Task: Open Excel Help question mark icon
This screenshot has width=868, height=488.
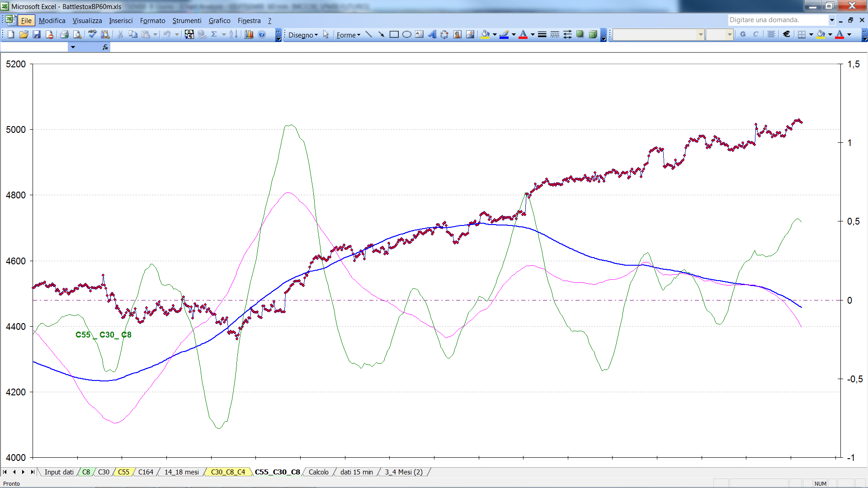Action: (x=262, y=34)
